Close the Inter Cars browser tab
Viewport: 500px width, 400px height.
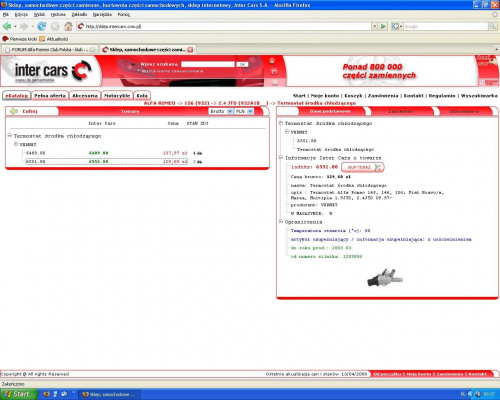click(x=190, y=50)
